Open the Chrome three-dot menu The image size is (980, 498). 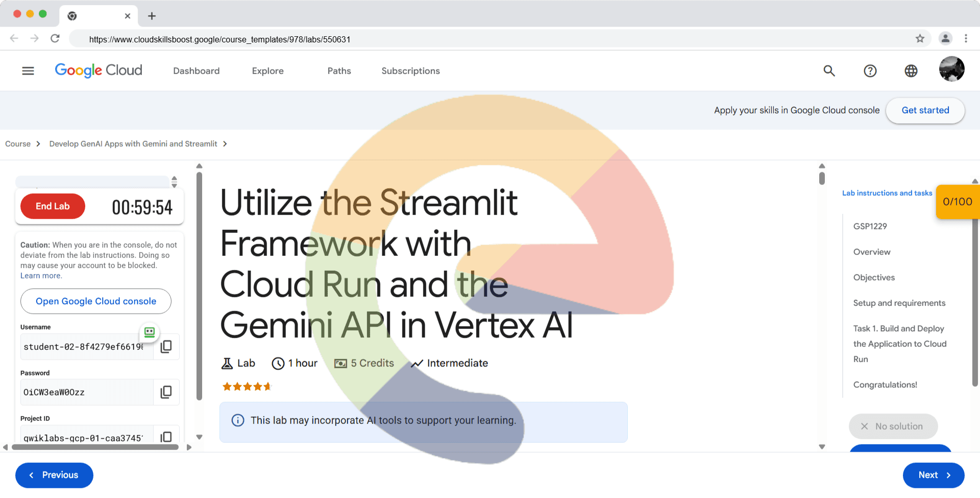click(x=966, y=38)
